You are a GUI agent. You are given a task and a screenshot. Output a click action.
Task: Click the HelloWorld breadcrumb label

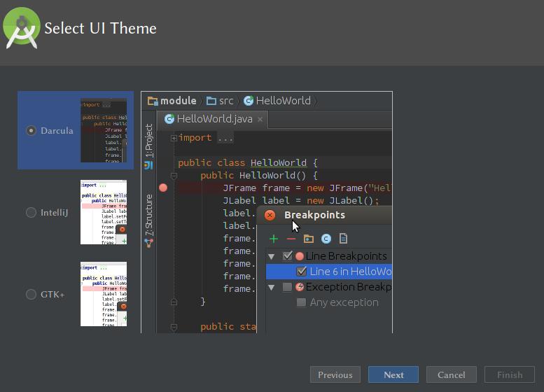[x=283, y=101]
